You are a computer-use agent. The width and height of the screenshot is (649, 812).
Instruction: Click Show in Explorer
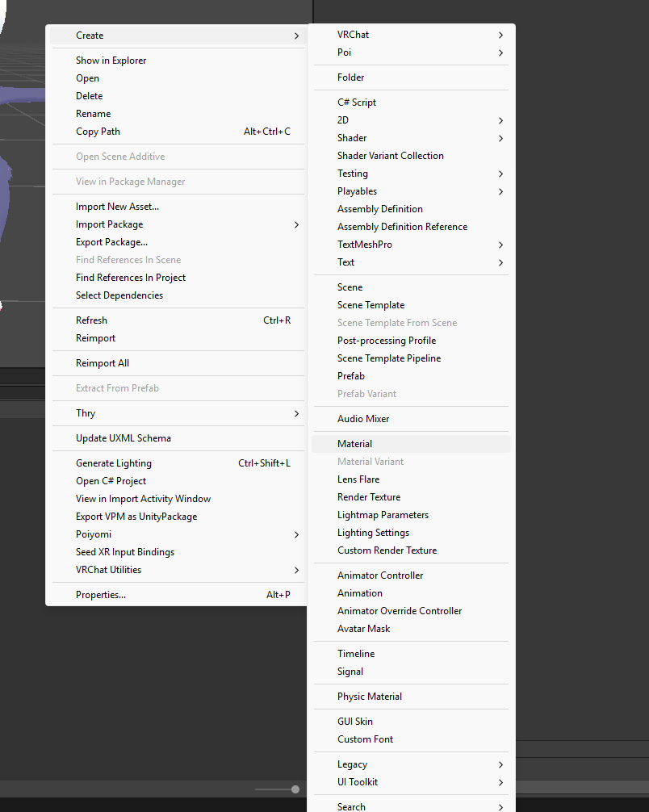coord(111,61)
